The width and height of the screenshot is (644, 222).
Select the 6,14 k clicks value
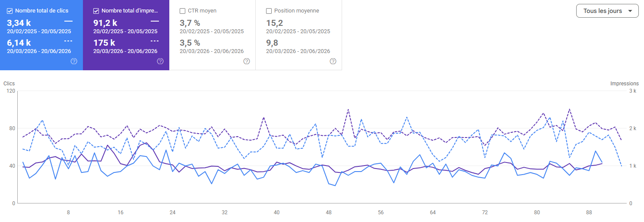[19, 43]
